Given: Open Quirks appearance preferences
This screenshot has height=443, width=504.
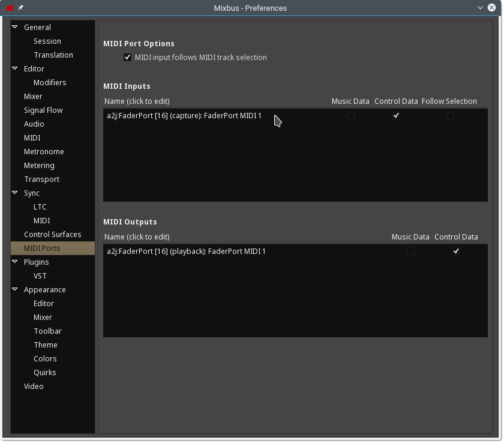Looking at the screenshot, I should (44, 373).
